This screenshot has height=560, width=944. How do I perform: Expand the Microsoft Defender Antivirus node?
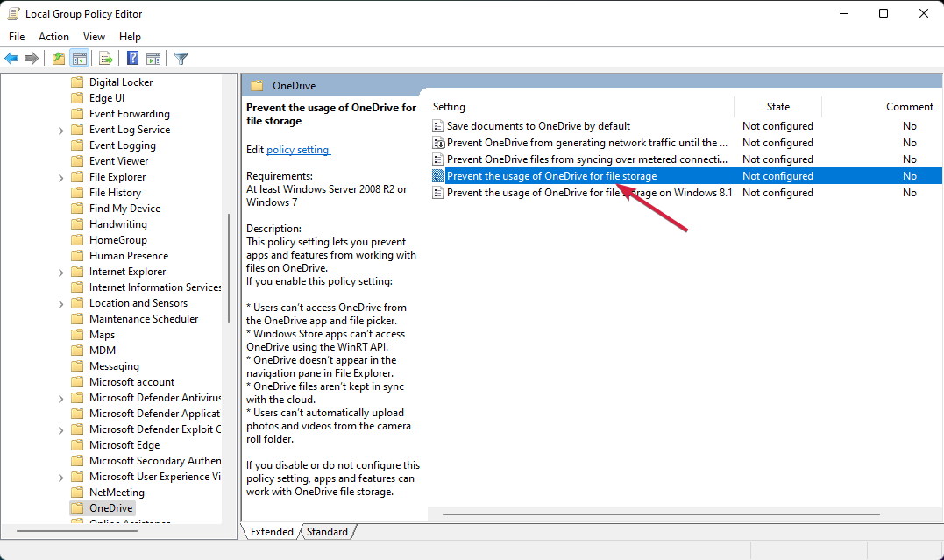click(60, 398)
